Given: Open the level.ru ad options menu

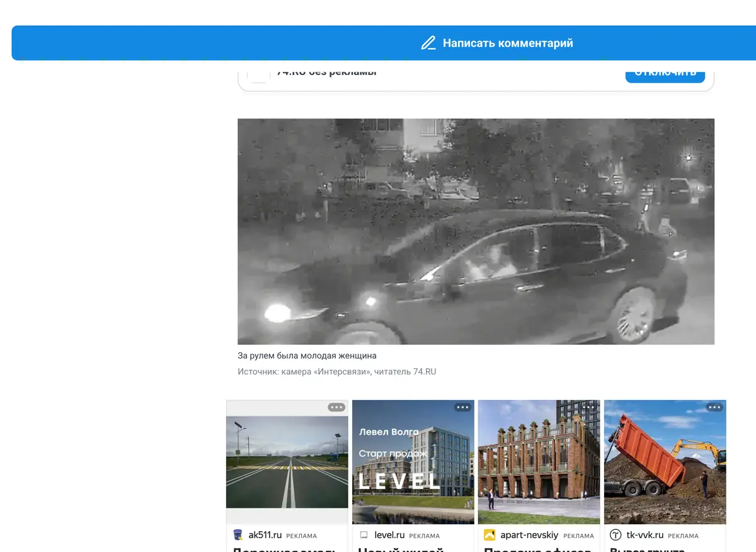Looking at the screenshot, I should (x=462, y=407).
